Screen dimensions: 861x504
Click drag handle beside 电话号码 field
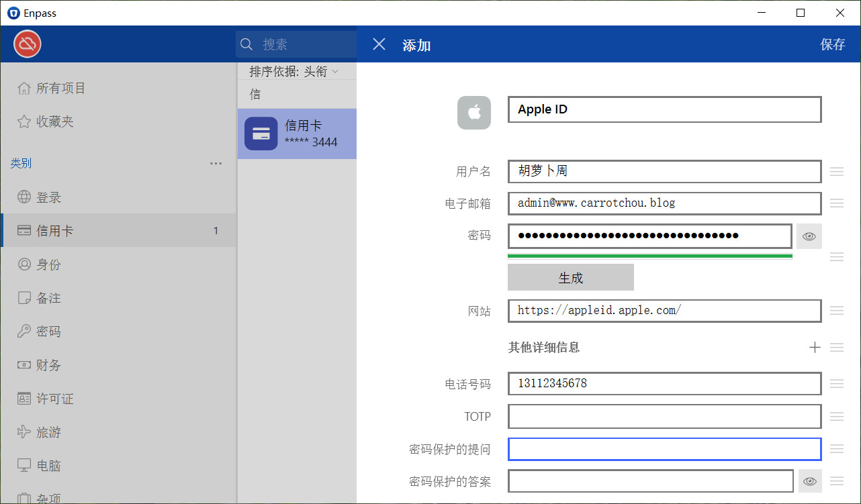[837, 384]
